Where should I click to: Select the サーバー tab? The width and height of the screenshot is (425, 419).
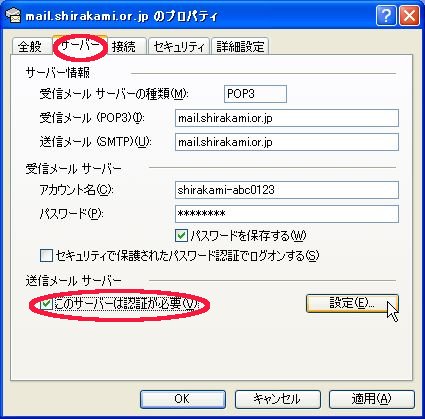tap(80, 45)
